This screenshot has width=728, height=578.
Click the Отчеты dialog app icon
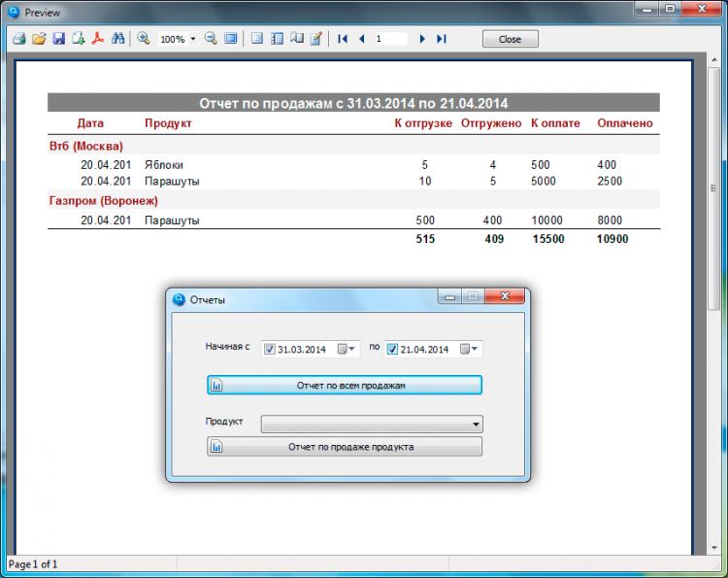pos(179,300)
